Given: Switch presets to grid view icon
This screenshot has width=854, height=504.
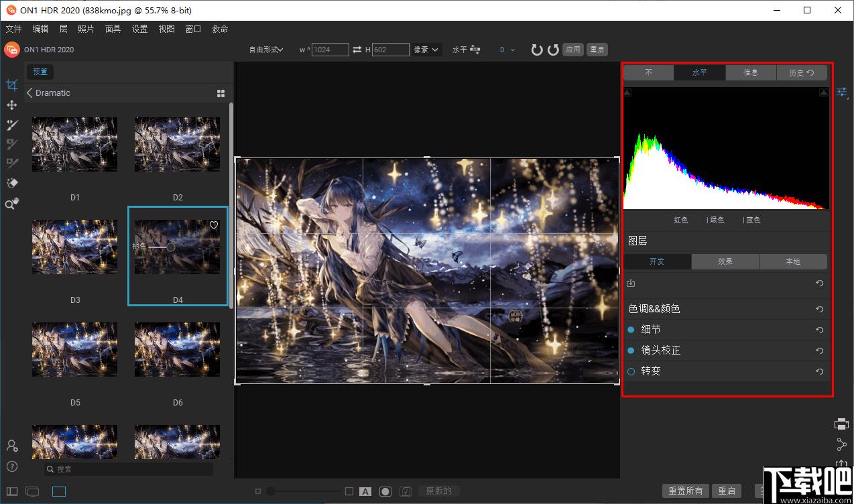Looking at the screenshot, I should [x=221, y=93].
